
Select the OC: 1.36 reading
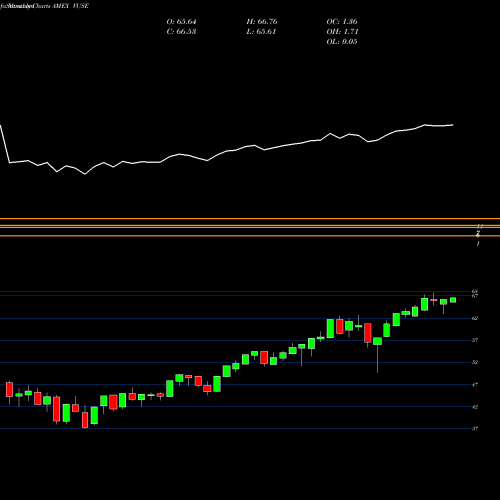[342, 22]
